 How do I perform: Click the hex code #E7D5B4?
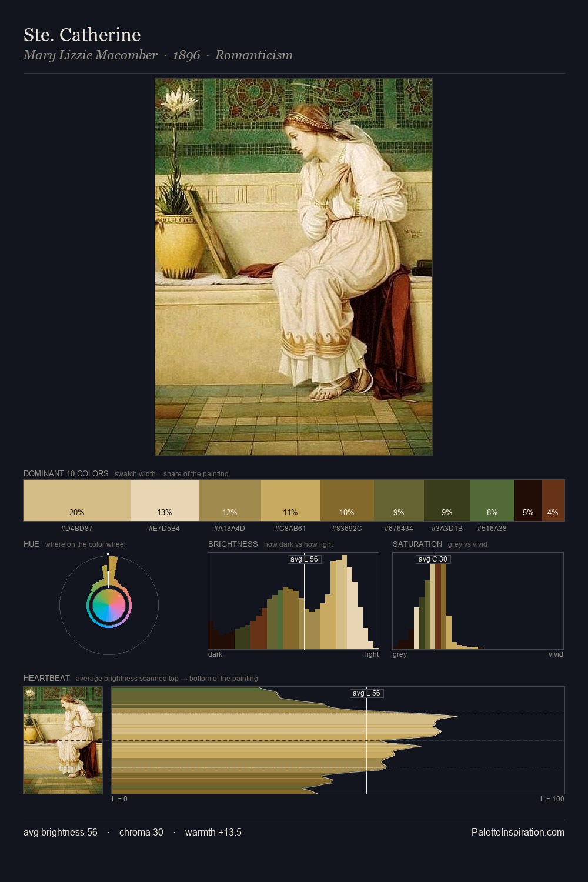[164, 528]
